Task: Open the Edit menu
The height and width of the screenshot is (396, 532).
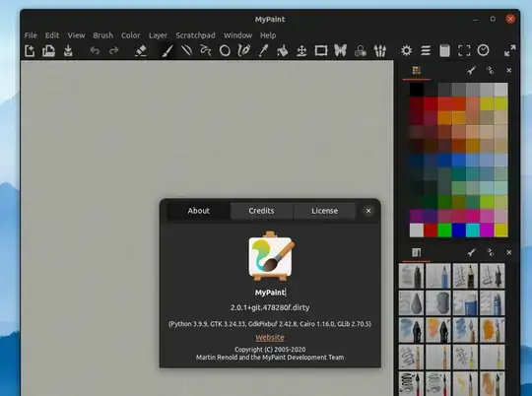Action: point(52,35)
